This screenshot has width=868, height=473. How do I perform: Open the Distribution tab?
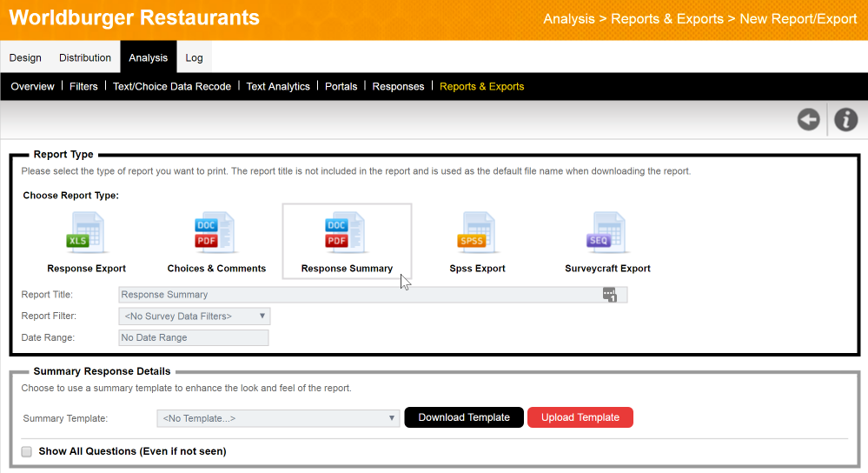[x=85, y=58]
